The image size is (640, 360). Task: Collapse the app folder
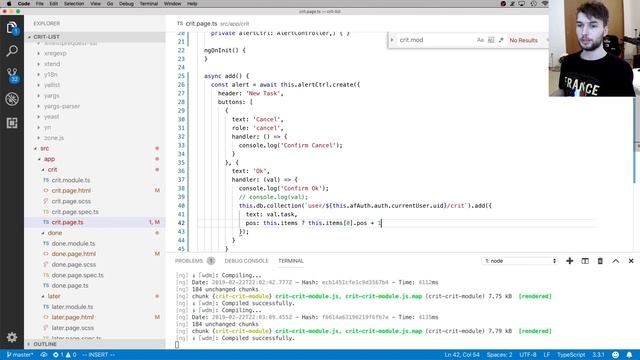49,159
